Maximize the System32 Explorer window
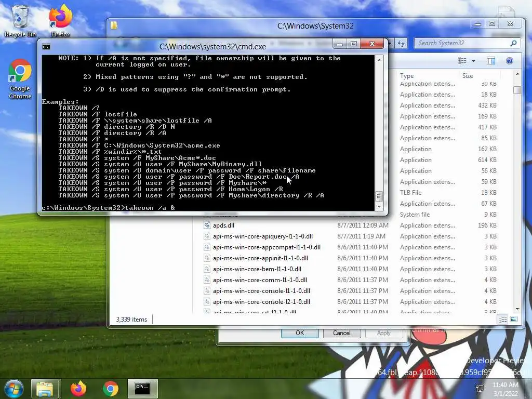 [x=492, y=23]
